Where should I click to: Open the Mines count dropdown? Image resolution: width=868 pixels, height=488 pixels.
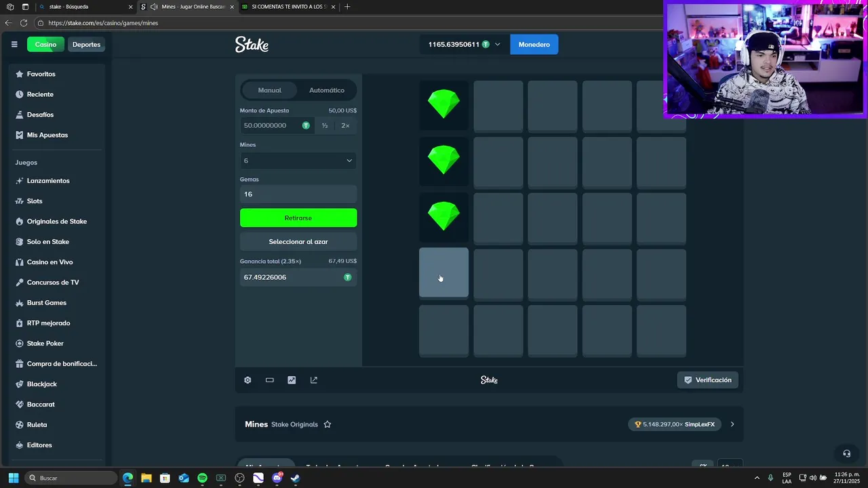point(298,161)
